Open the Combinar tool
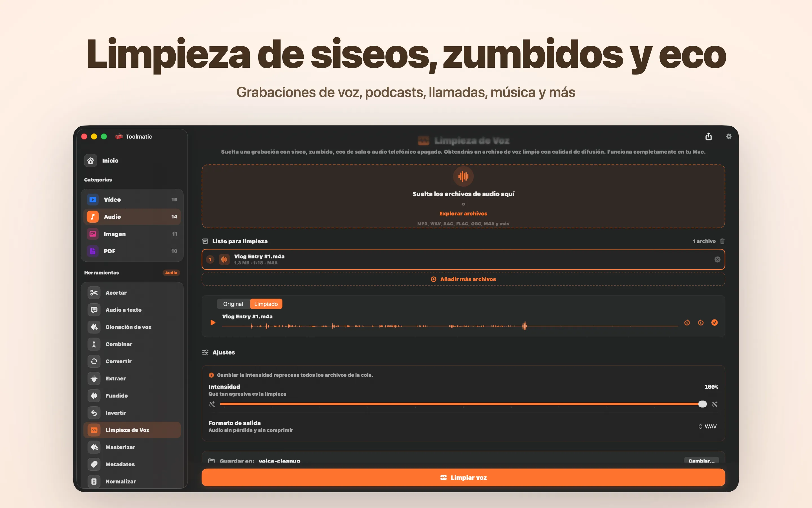This screenshot has width=812, height=508. (132, 344)
